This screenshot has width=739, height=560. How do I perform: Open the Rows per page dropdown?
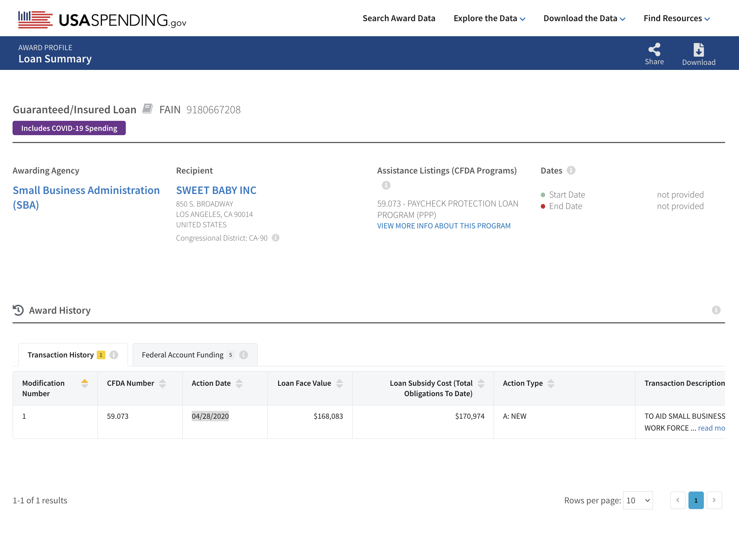coord(638,500)
